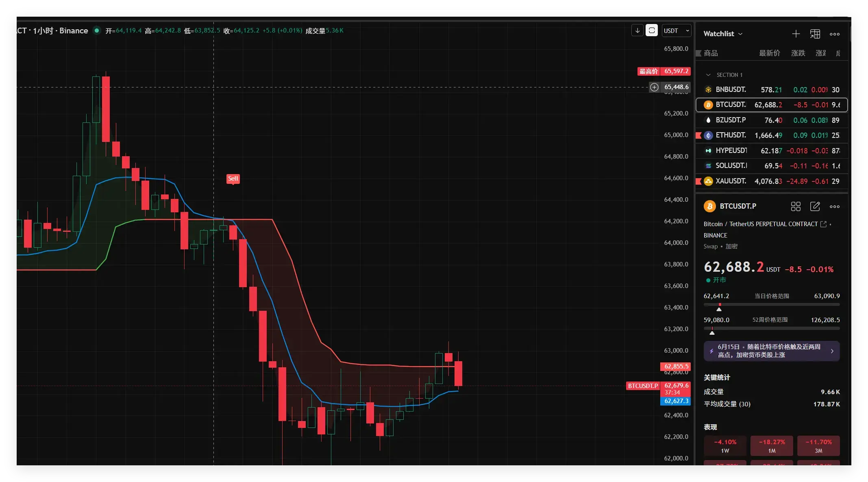This screenshot has height=482, width=868.
Task: Open the Watchlist header more-options menu
Action: point(835,34)
